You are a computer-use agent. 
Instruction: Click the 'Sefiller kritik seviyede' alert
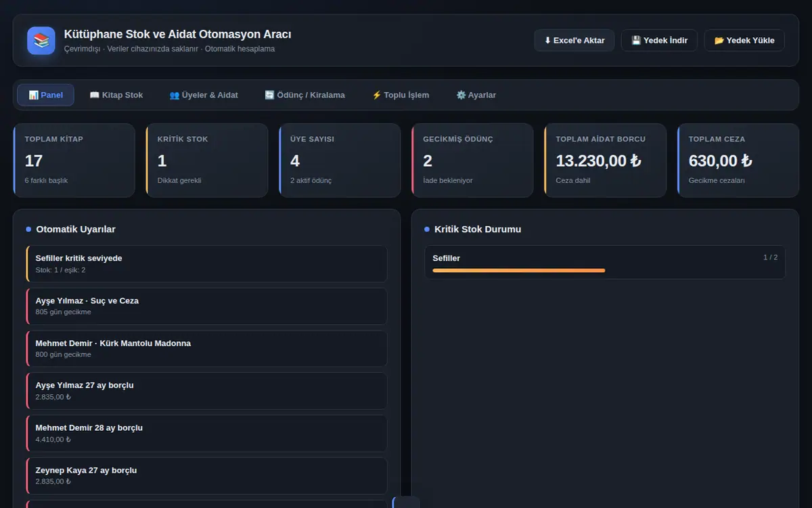tap(206, 263)
